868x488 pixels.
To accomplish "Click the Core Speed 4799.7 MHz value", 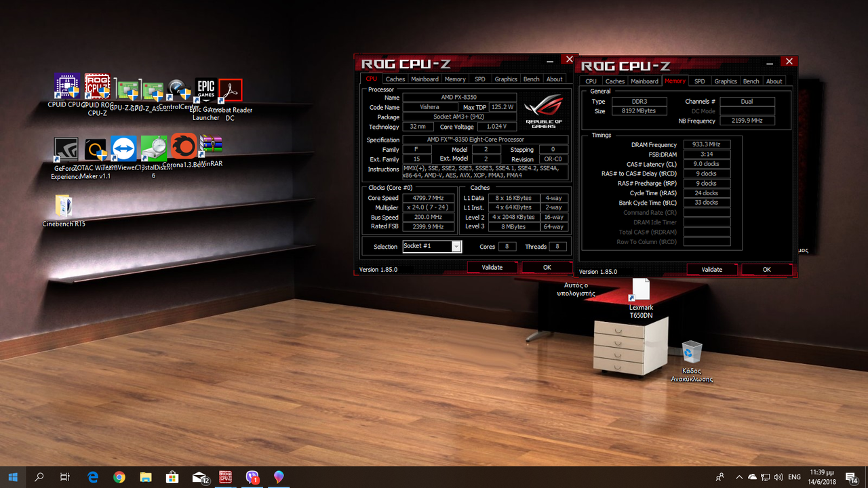I will pyautogui.click(x=427, y=198).
